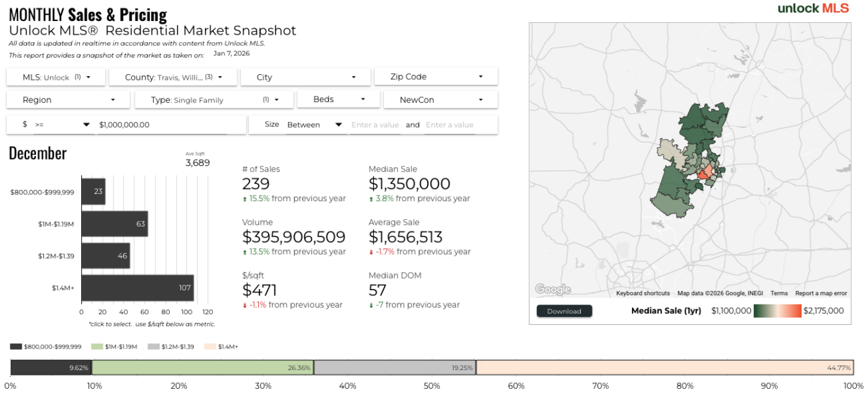This screenshot has width=868, height=393.
Task: Click the $1.2M-$1.39 legend swatch
Action: 154,347
